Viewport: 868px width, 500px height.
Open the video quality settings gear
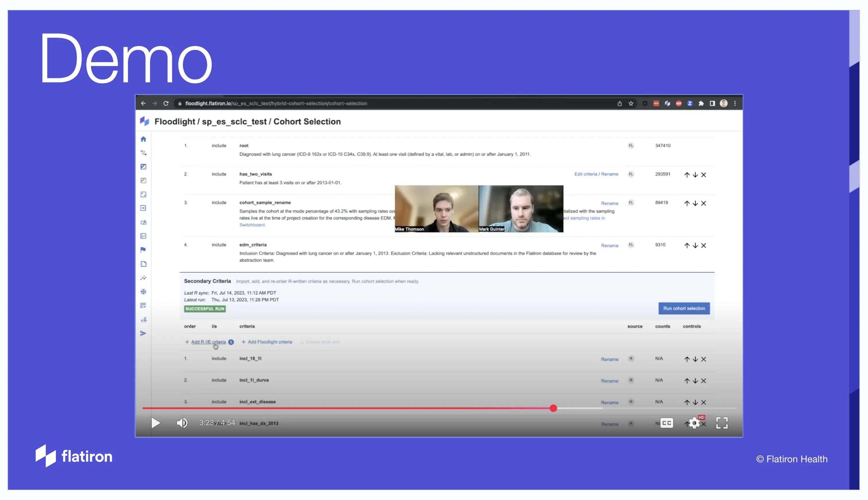(694, 423)
